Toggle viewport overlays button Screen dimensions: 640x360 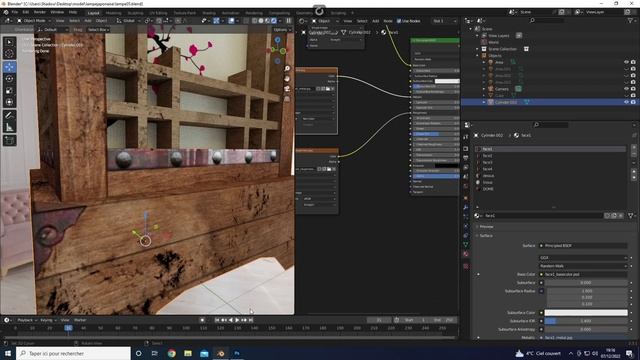click(x=231, y=21)
